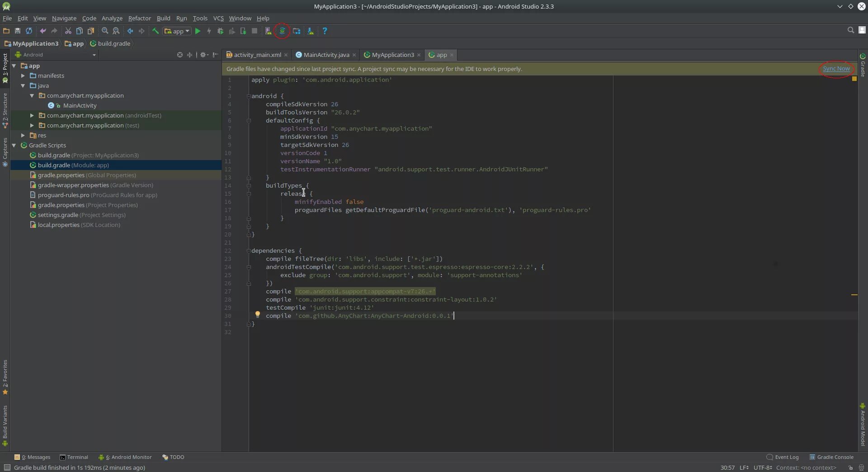Open the AVD Manager icon
Viewport: 868px width, 472px height.
tap(268, 31)
